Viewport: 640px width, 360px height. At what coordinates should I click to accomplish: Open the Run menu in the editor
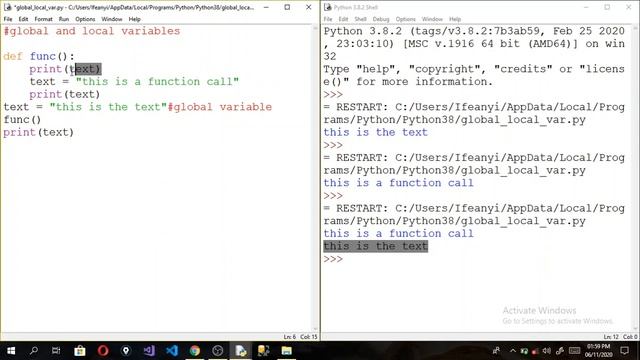[x=64, y=19]
